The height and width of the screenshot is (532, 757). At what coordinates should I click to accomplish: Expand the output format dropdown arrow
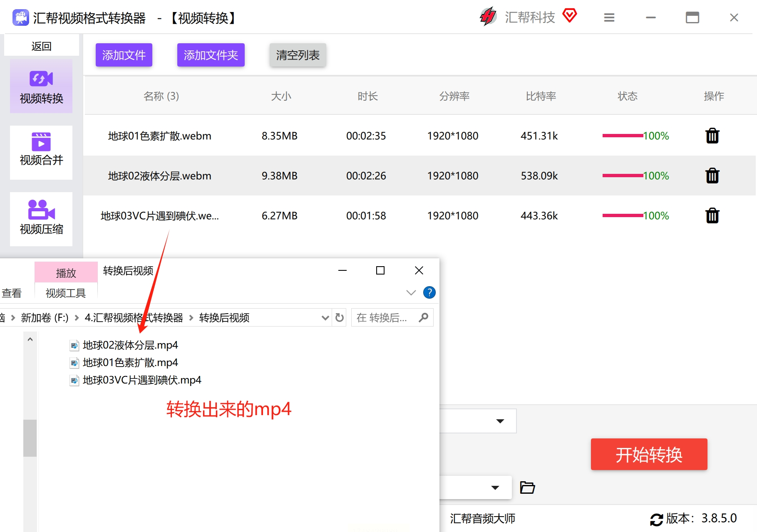(x=500, y=421)
